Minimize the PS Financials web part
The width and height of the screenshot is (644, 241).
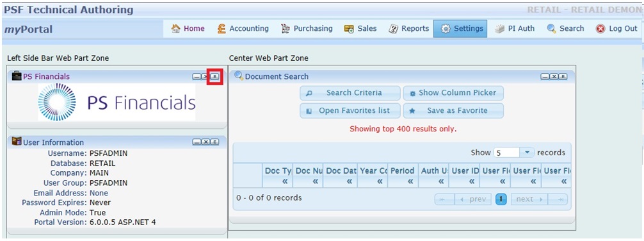pyautogui.click(x=197, y=76)
